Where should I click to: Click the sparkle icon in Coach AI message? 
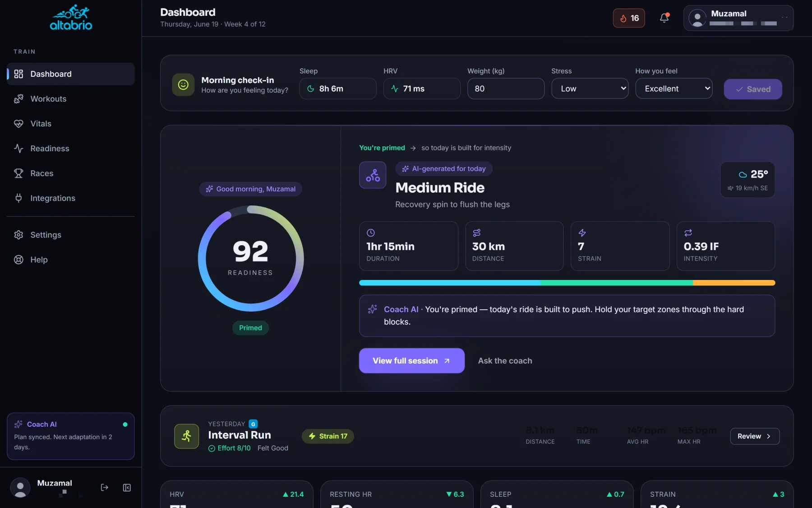[x=372, y=309]
